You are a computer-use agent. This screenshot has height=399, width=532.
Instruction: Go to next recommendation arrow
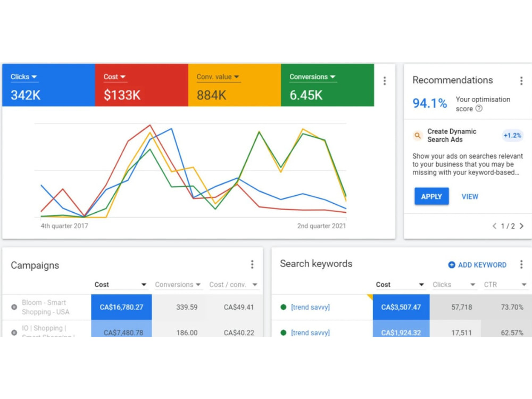click(x=521, y=226)
